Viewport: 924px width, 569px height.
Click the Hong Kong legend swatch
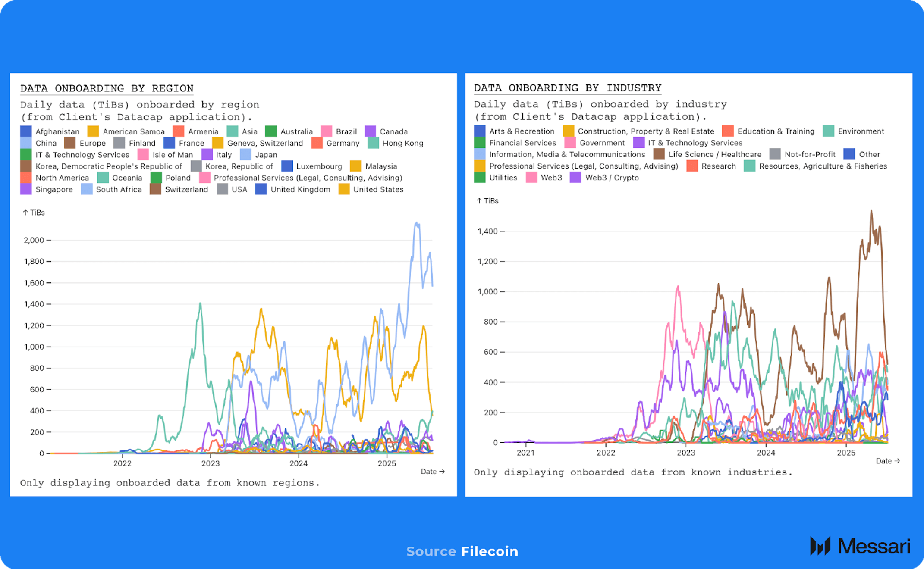(373, 143)
